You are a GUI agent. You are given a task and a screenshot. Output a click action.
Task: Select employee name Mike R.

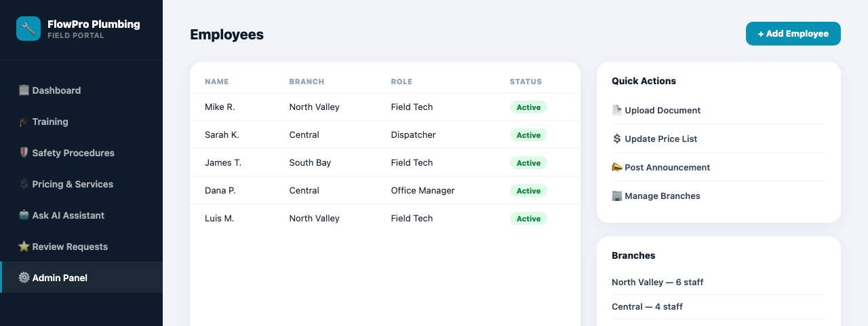[220, 107]
